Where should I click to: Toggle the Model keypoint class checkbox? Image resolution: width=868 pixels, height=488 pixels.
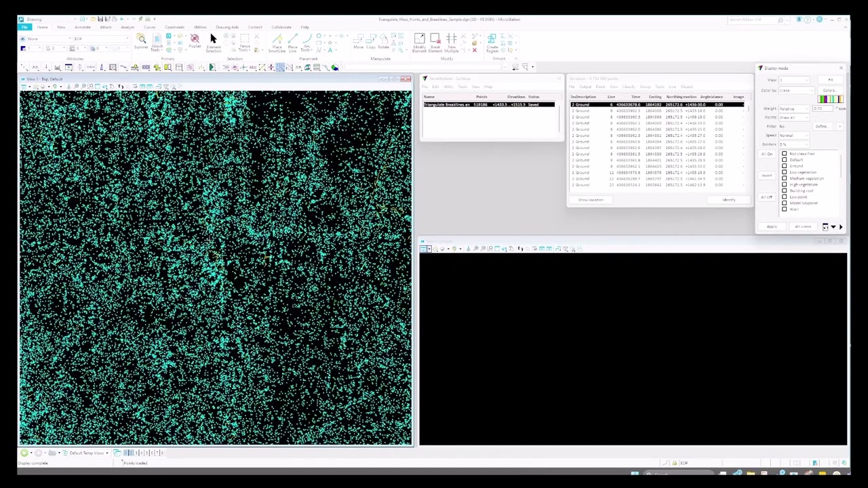[x=785, y=203]
